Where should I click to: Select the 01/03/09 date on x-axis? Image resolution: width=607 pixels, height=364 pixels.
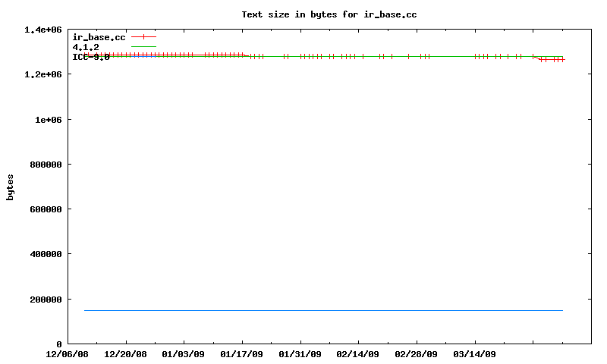184,354
